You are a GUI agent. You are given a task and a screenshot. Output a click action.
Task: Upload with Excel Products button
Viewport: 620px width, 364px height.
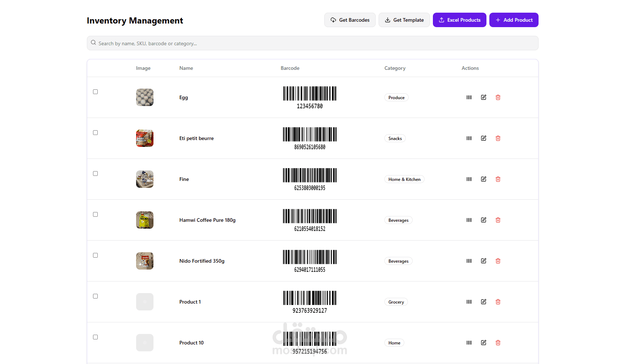coord(460,20)
